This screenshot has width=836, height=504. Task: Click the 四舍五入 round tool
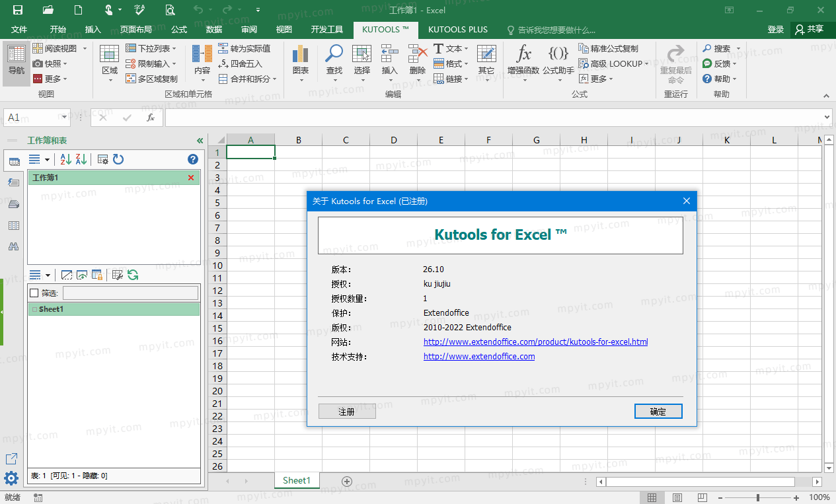pyautogui.click(x=240, y=63)
